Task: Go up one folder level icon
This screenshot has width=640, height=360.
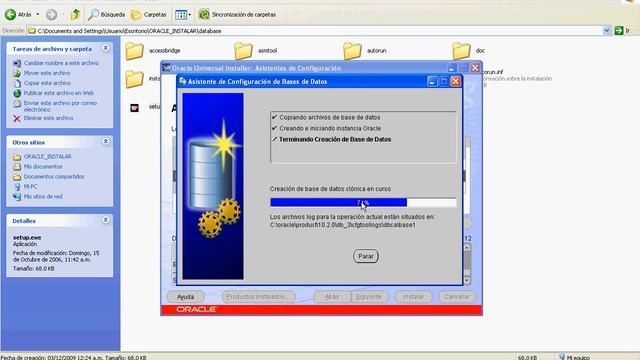Action: [75, 15]
